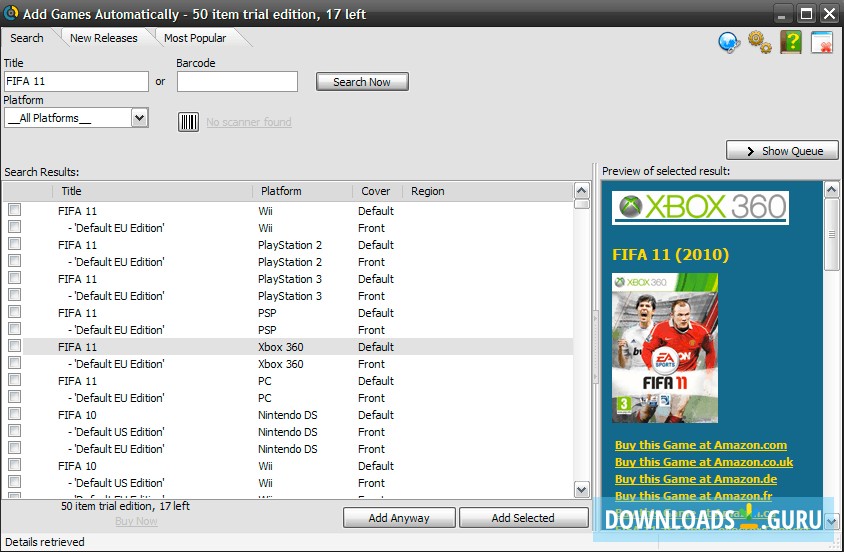Select 'Default EU Edition' PSP row
844x552 pixels.
(x=298, y=330)
